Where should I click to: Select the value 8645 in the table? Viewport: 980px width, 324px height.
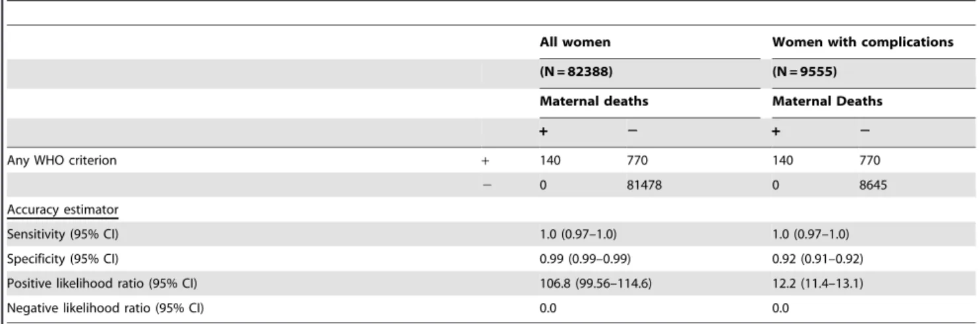pos(873,185)
